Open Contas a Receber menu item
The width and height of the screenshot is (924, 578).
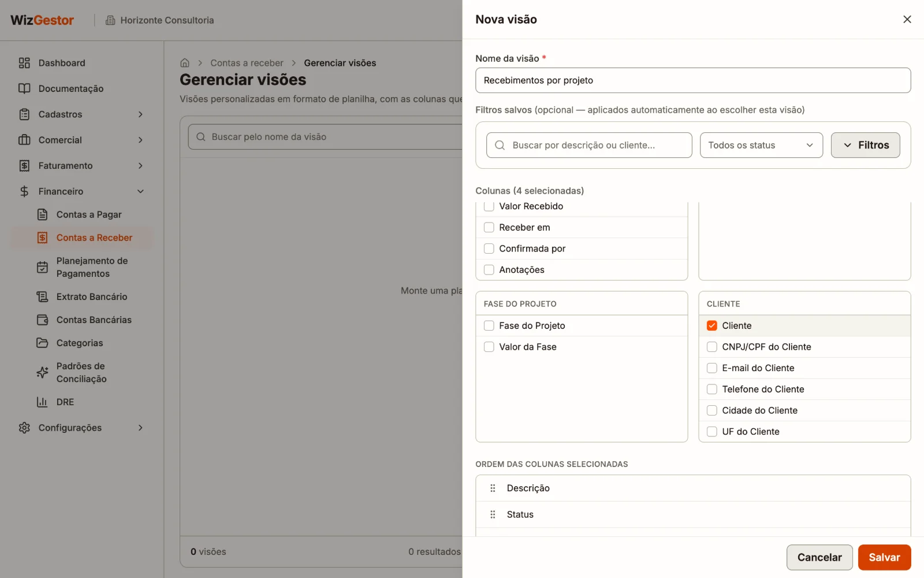tap(82, 238)
